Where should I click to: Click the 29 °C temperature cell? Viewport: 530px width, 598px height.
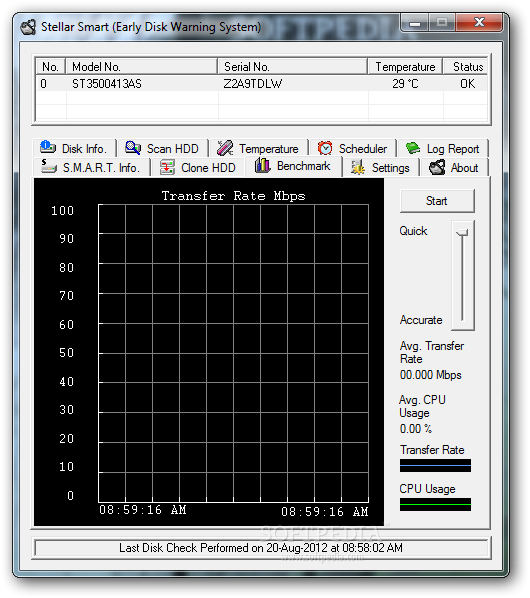click(x=405, y=84)
